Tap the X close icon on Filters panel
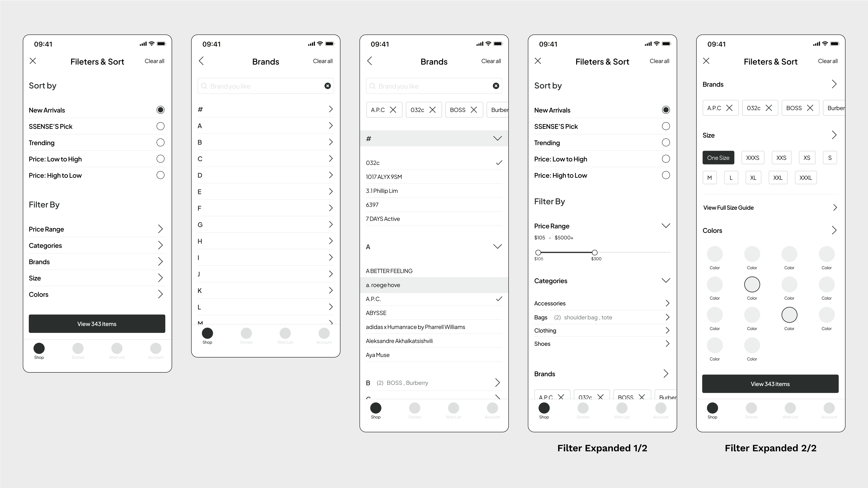This screenshot has width=868, height=488. click(x=33, y=61)
